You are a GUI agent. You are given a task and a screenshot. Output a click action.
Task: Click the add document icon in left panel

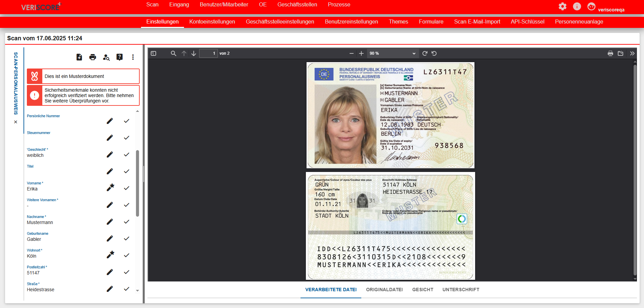(x=79, y=57)
